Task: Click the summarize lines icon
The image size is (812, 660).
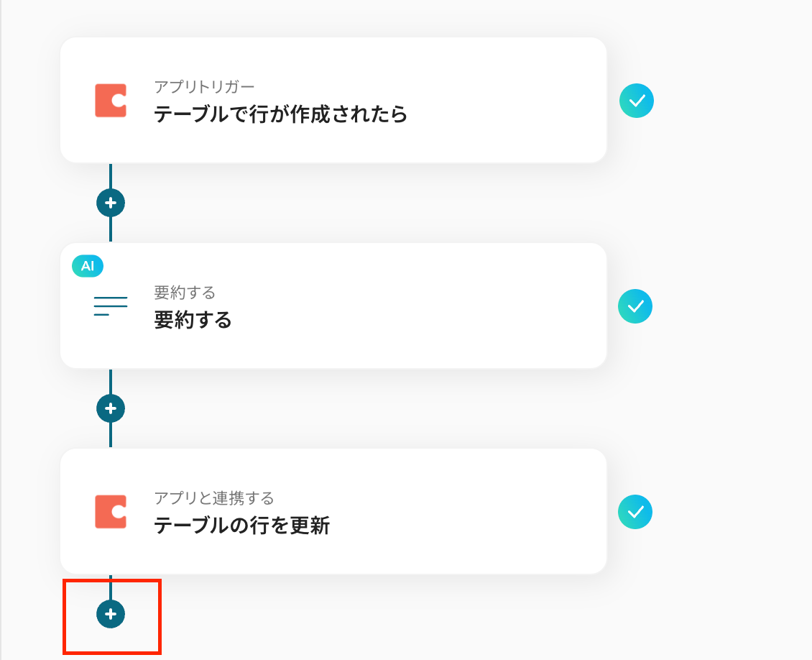Action: click(111, 306)
